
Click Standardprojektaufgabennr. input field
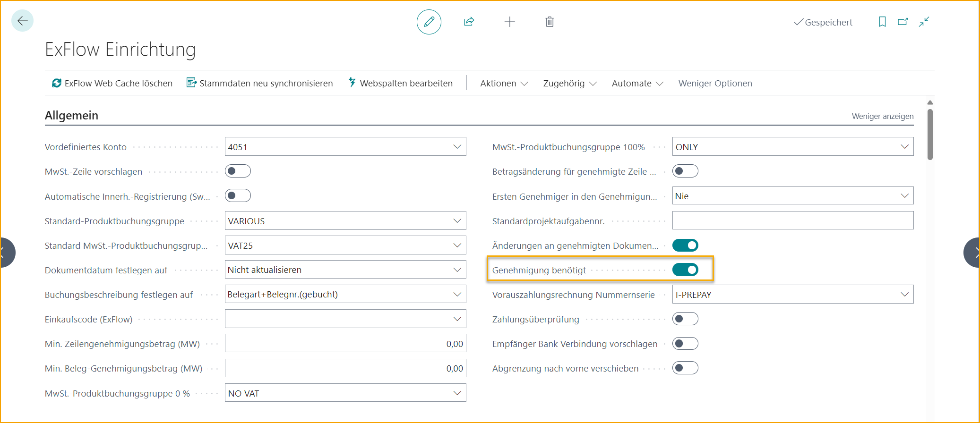(793, 220)
